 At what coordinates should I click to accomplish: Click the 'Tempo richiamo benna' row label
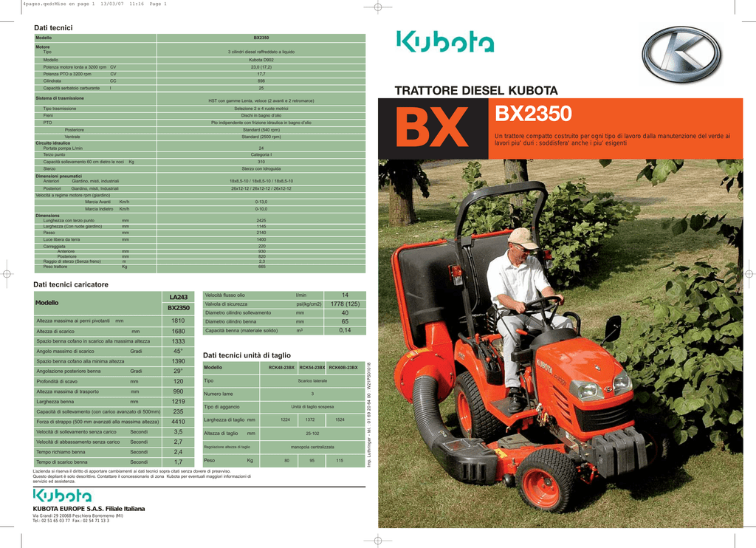coord(61,453)
